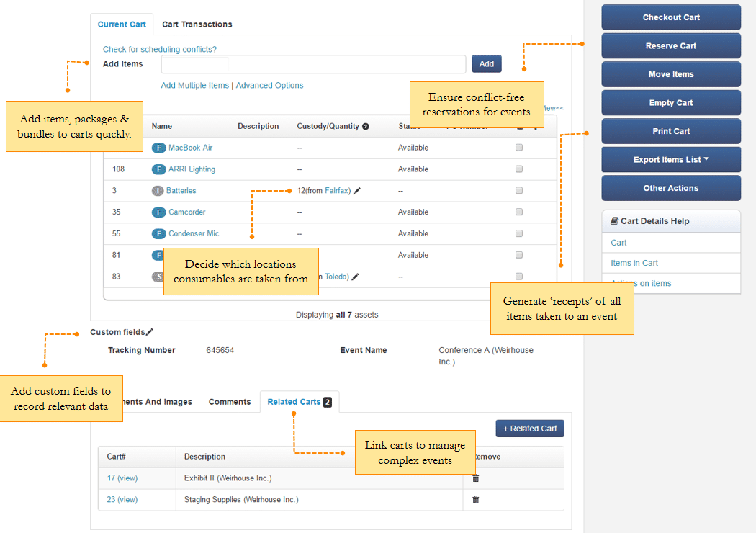Viewport: 756px width, 533px height.
Task: Click the + Related Cart button
Action: (x=530, y=429)
